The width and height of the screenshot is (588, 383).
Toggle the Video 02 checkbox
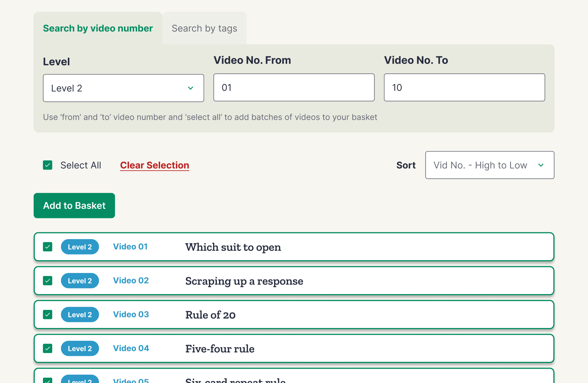click(48, 281)
